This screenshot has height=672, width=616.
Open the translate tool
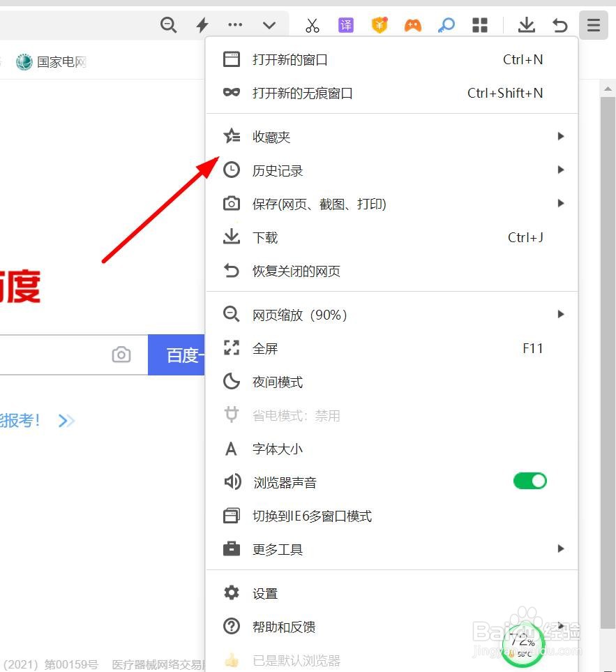pos(345,24)
